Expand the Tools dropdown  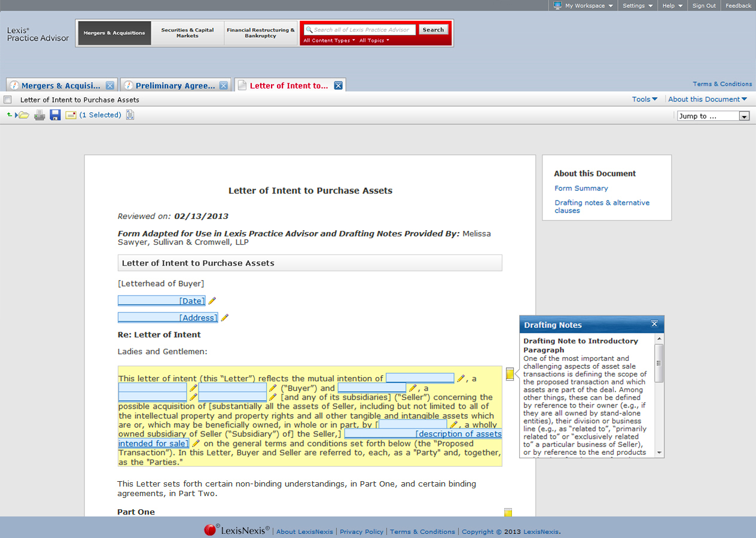pyautogui.click(x=645, y=99)
